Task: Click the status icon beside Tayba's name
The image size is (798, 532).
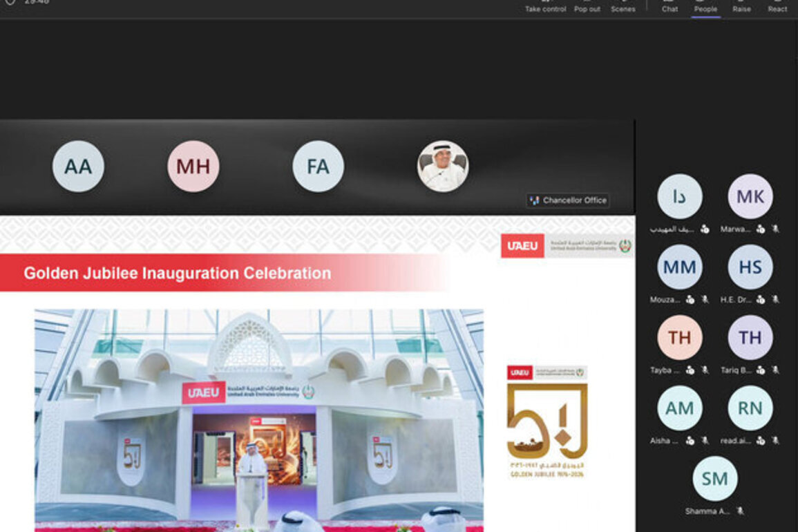Action: click(690, 370)
